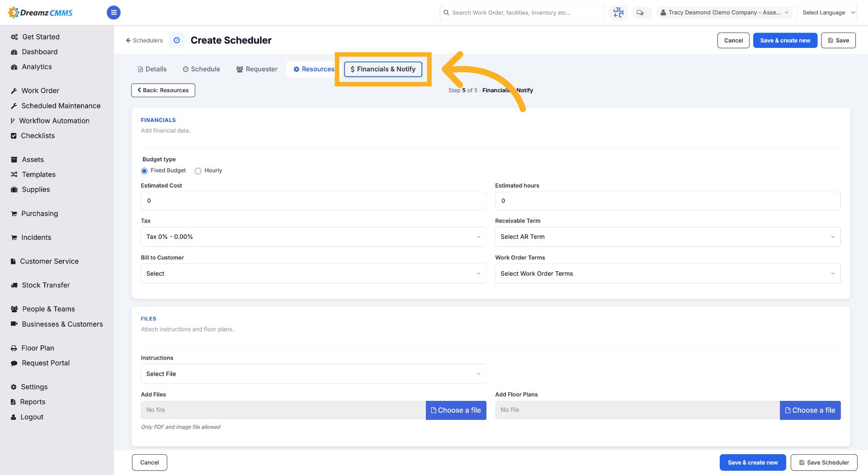Open the Instructions Select File dropdown
This screenshot has width=868, height=475.
(x=313, y=374)
